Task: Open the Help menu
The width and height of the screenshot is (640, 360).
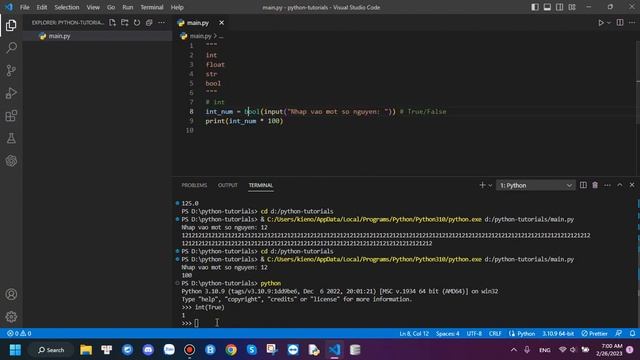Action: pyautogui.click(x=177, y=7)
